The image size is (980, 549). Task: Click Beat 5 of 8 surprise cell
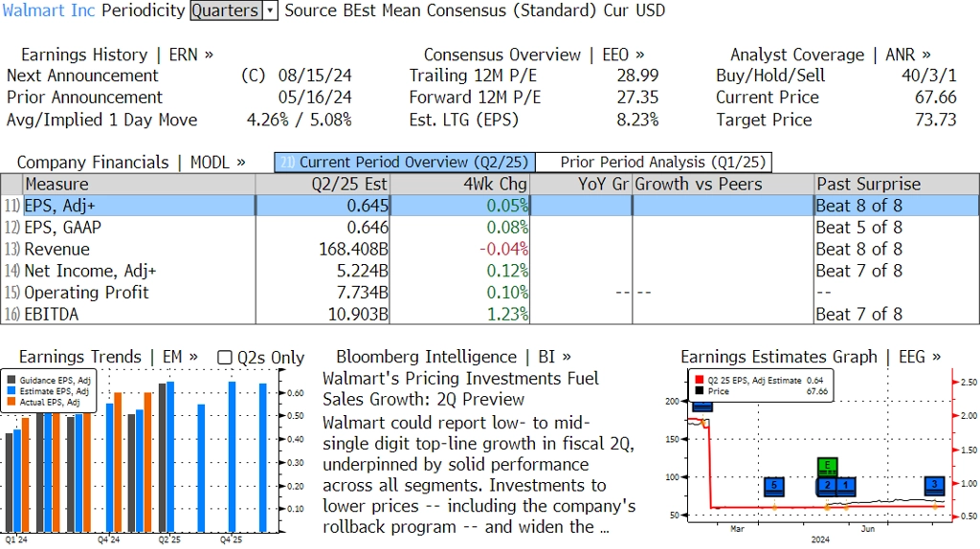coord(859,228)
